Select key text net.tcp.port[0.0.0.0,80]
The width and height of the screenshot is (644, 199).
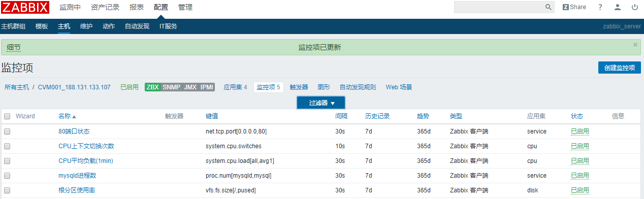coord(236,131)
